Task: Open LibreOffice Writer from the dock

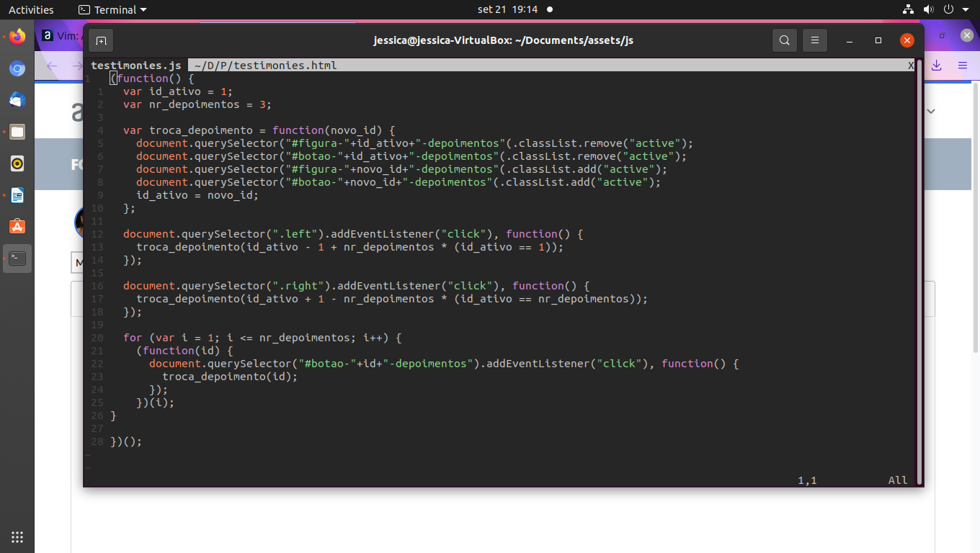Action: (x=17, y=195)
